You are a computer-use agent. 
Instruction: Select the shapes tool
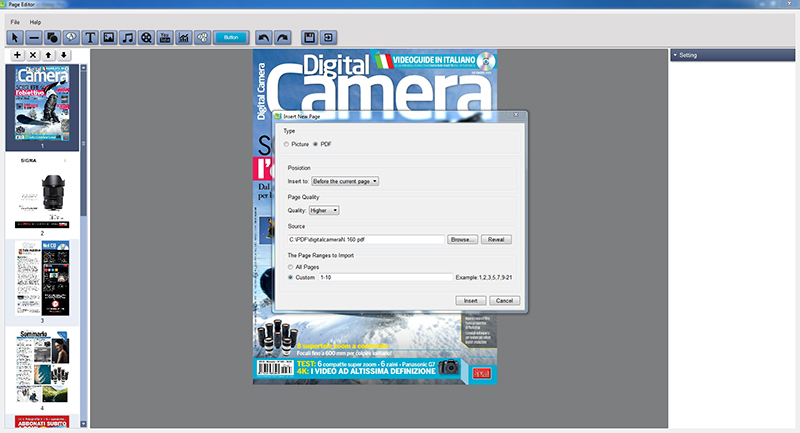click(53, 37)
